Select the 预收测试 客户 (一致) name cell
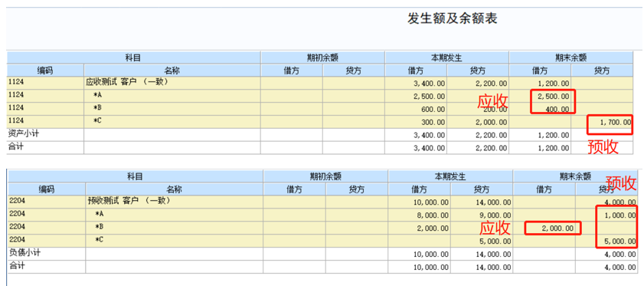The image size is (644, 286). (174, 202)
